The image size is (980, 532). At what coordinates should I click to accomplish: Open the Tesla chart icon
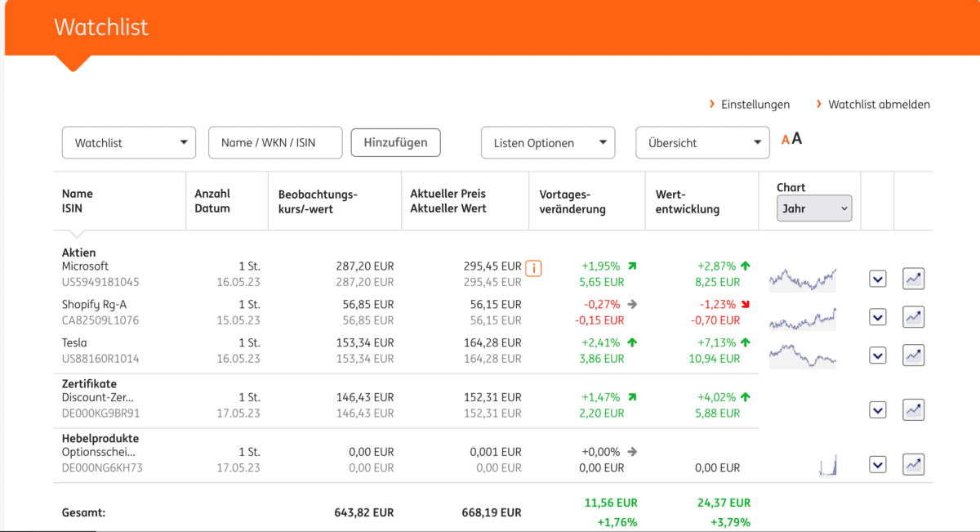913,355
